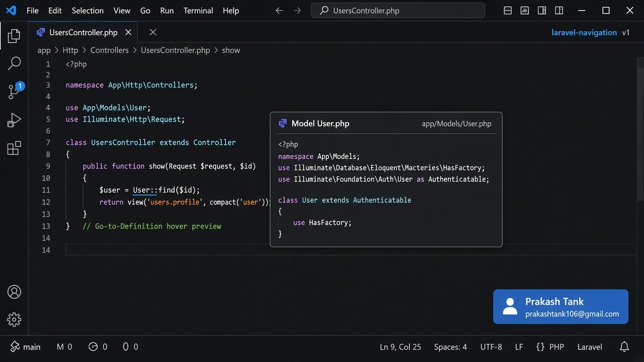Click the app breadcrumb segment
This screenshot has width=644, height=362.
tap(44, 50)
